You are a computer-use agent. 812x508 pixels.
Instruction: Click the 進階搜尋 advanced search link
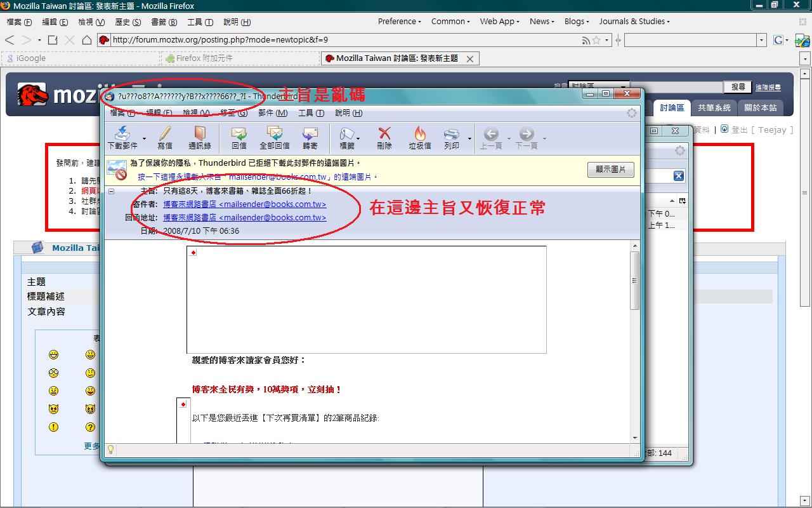coord(768,88)
